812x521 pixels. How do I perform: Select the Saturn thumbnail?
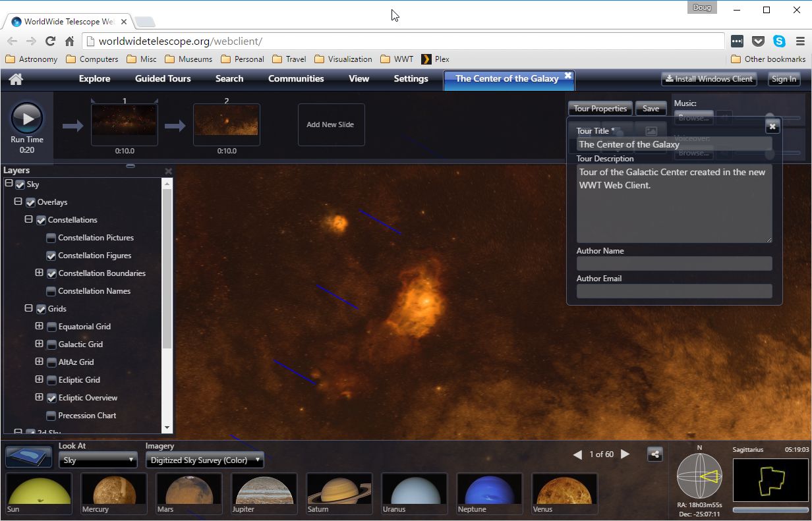pyautogui.click(x=339, y=494)
